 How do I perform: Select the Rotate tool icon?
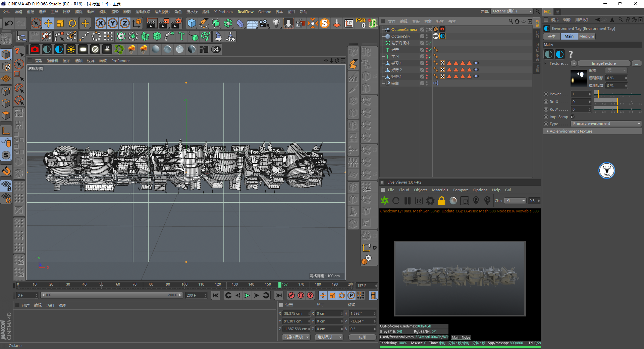click(72, 23)
